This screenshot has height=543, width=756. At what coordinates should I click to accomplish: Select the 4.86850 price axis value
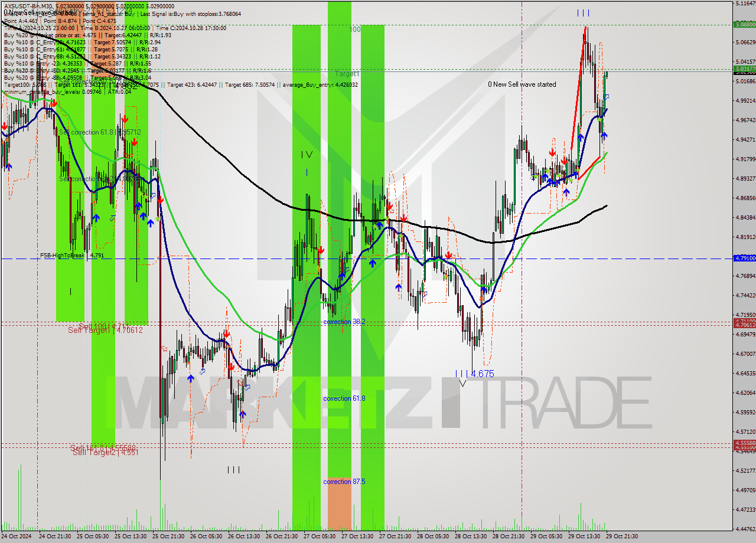[x=745, y=198]
